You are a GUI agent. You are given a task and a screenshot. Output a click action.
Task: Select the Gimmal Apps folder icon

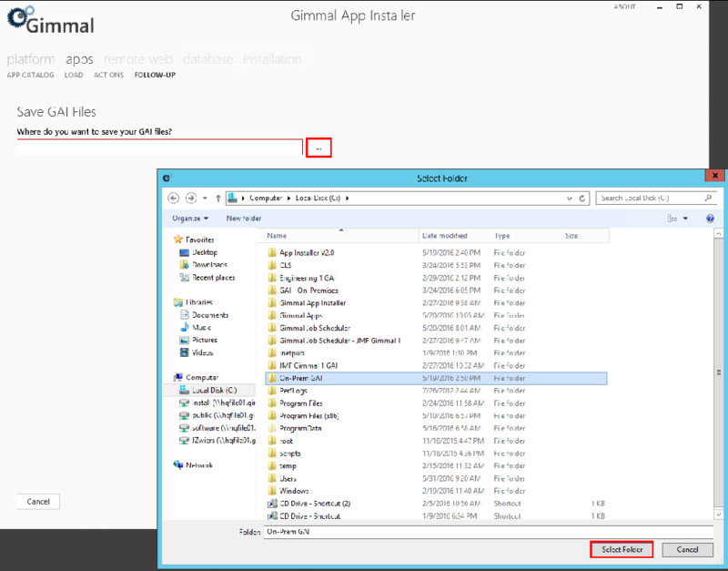coord(272,315)
